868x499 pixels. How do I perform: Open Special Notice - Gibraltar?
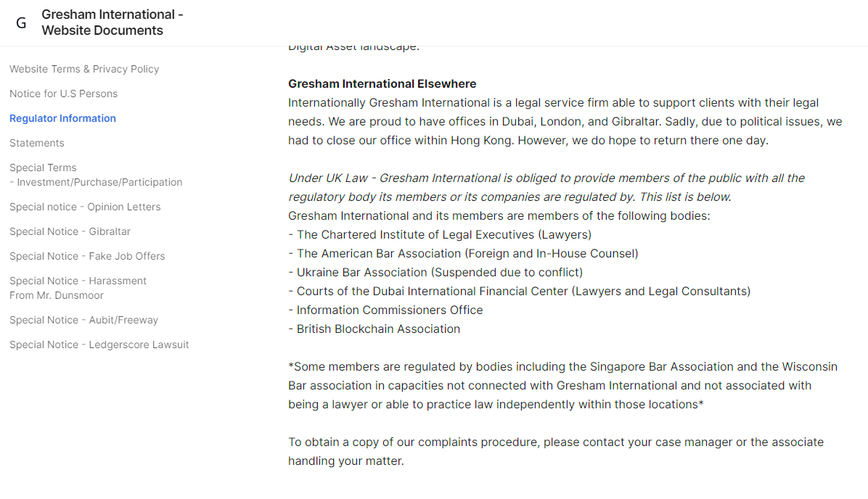[x=70, y=232]
